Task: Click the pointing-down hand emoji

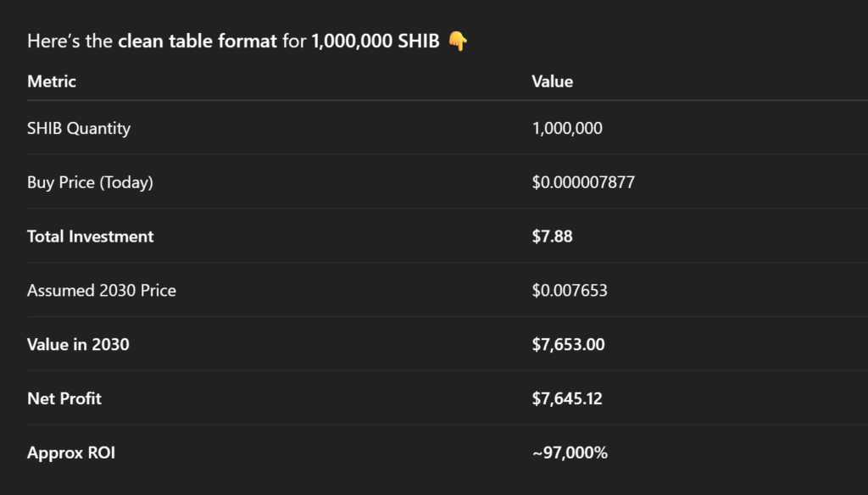Action: (x=457, y=41)
